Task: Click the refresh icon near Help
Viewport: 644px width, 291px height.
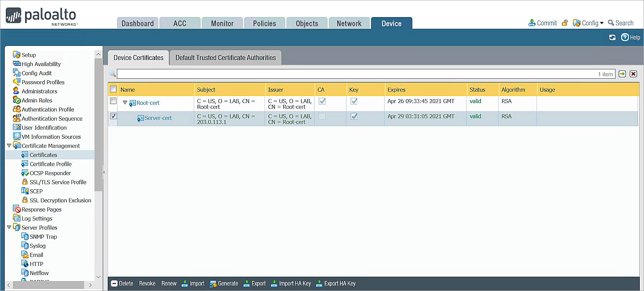Action: pyautogui.click(x=612, y=37)
